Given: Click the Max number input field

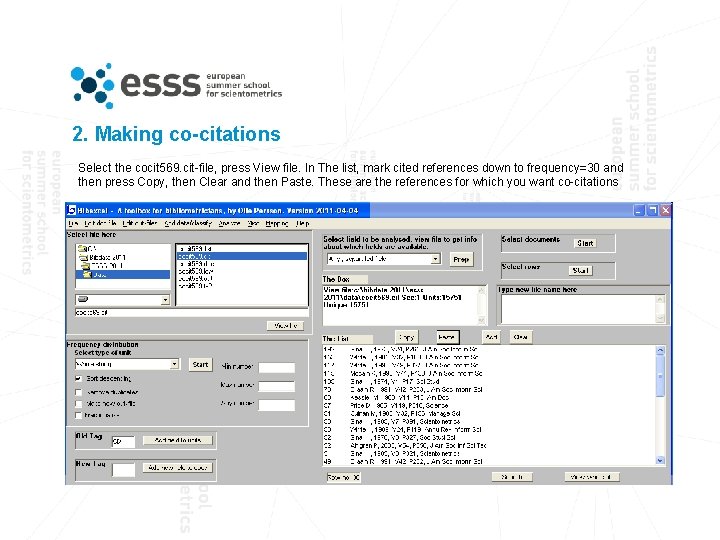Looking at the screenshot, I should click(x=276, y=386).
